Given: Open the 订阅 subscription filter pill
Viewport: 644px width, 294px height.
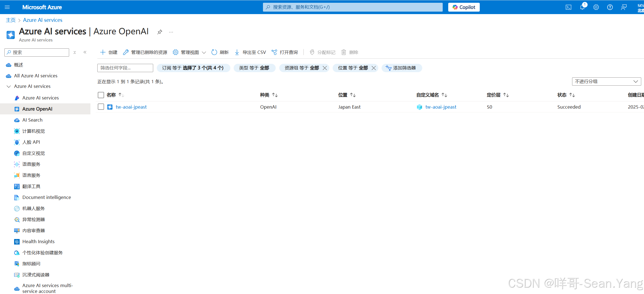Looking at the screenshot, I should tap(193, 68).
